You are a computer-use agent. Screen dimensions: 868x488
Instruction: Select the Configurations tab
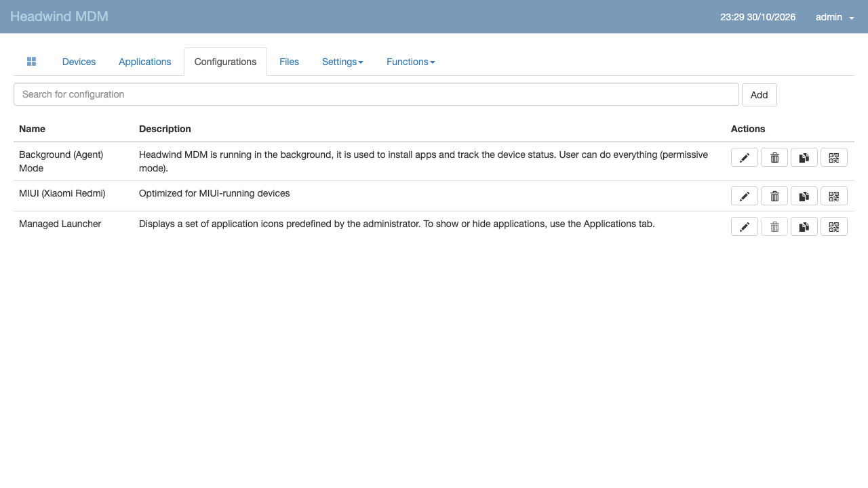pyautogui.click(x=225, y=62)
